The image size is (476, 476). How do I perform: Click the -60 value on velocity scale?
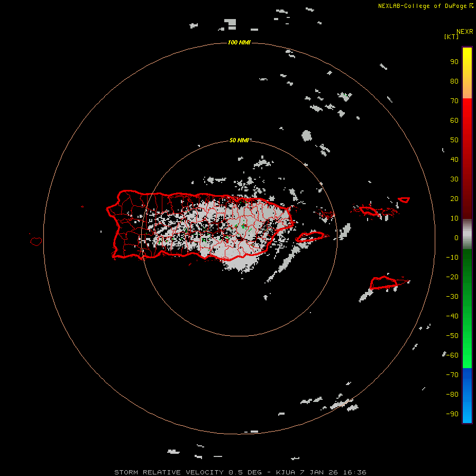452,355
